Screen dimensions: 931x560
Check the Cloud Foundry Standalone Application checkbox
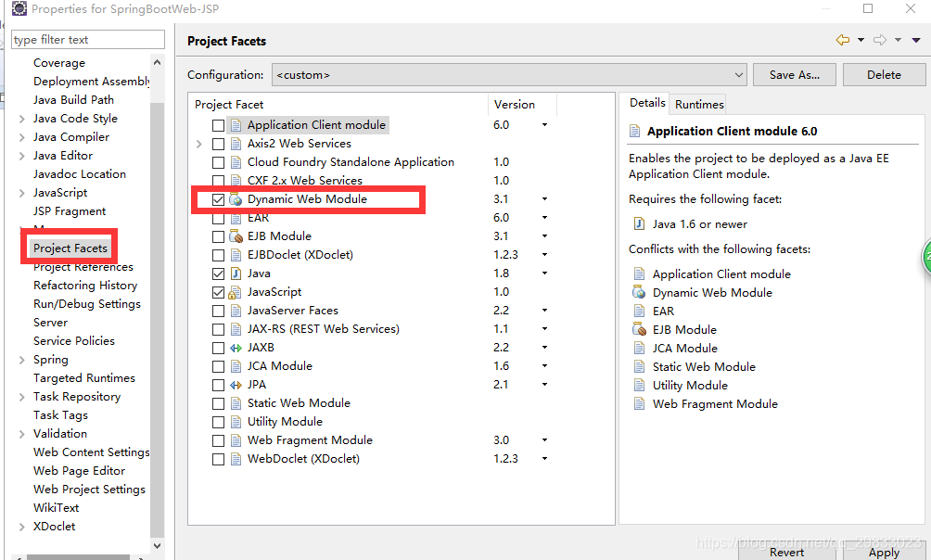pyautogui.click(x=218, y=162)
